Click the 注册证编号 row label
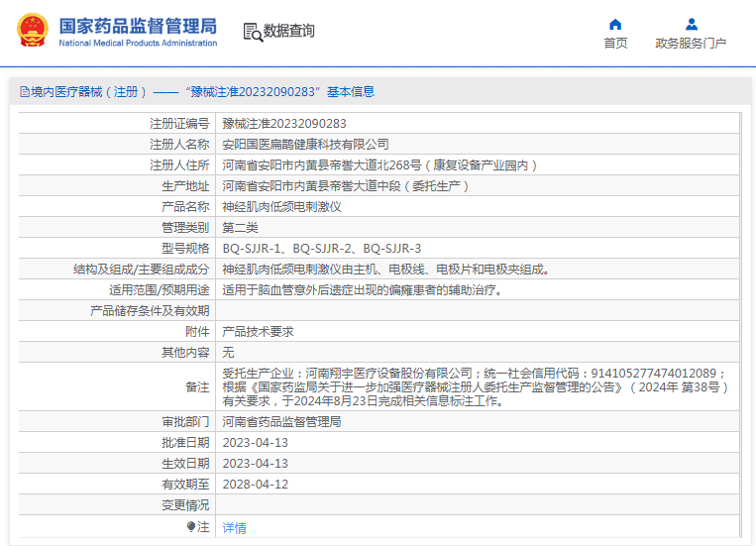756x546 pixels. pos(179,124)
